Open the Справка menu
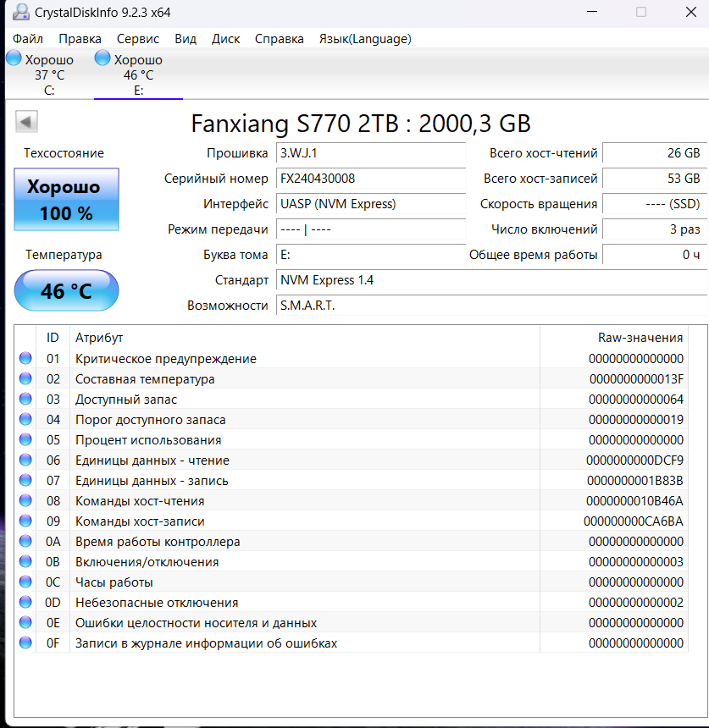 tap(279, 39)
